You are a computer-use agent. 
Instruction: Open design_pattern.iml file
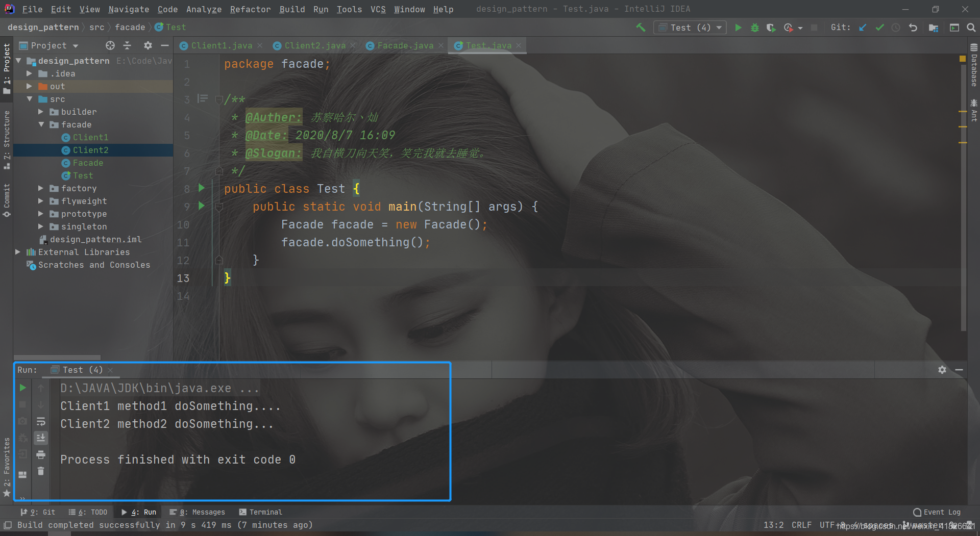tap(95, 239)
